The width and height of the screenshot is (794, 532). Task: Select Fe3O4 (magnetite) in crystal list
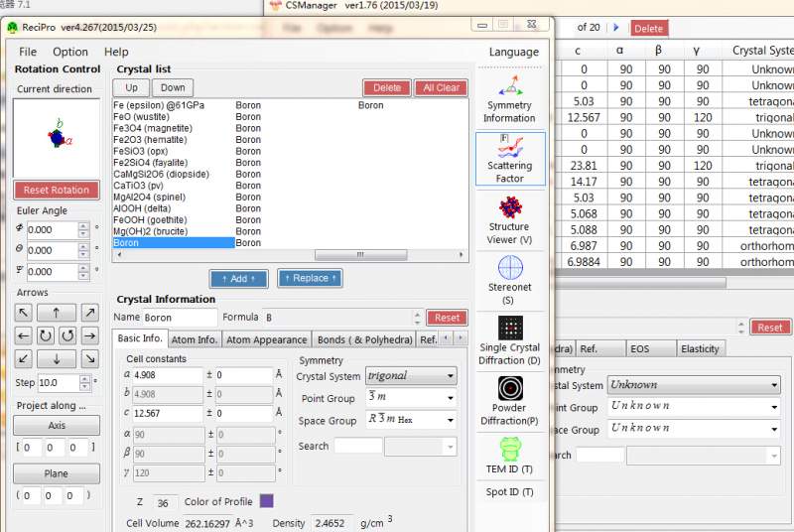point(153,128)
